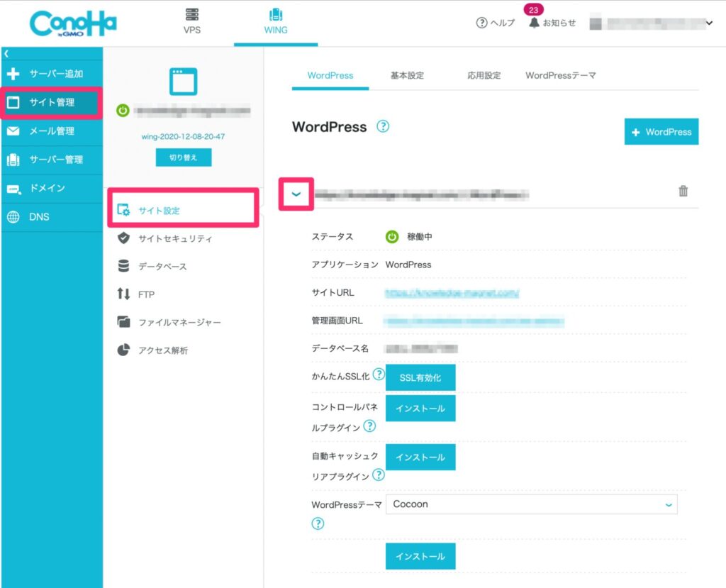Click the help icon below WordPressテーマ label

[x=318, y=523]
